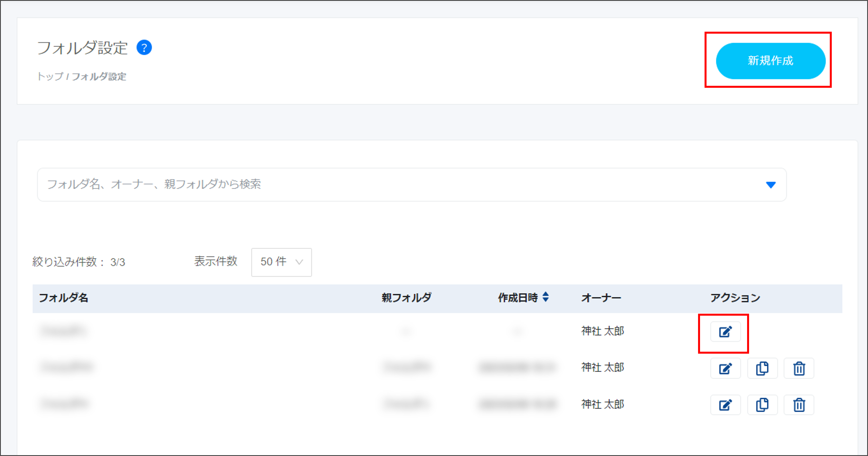Click the edit icon on the third folder row
868x456 pixels.
click(x=725, y=404)
